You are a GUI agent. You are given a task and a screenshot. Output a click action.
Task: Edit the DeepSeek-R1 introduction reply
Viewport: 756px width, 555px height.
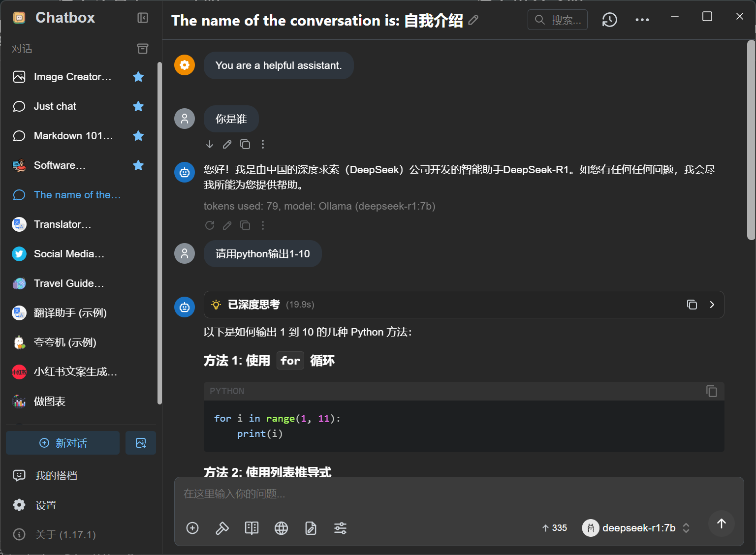click(227, 225)
